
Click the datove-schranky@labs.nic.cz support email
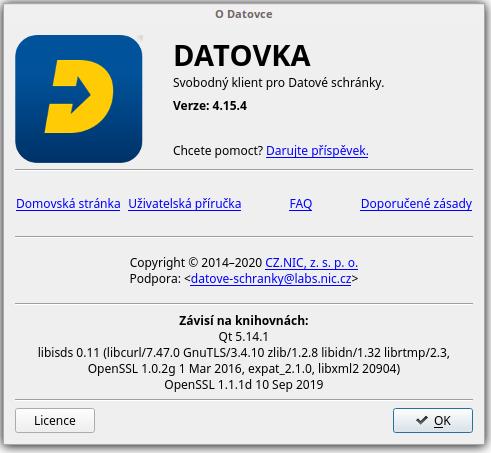(x=271, y=278)
